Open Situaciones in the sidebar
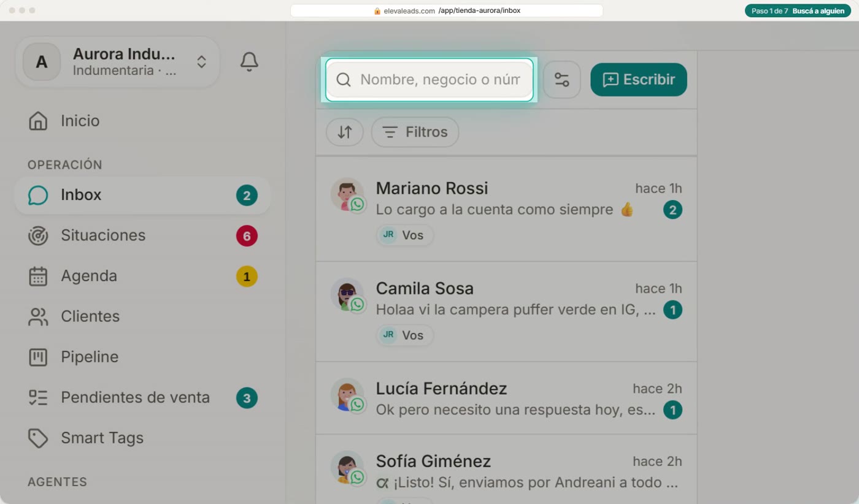This screenshot has height=504, width=859. 142,235
